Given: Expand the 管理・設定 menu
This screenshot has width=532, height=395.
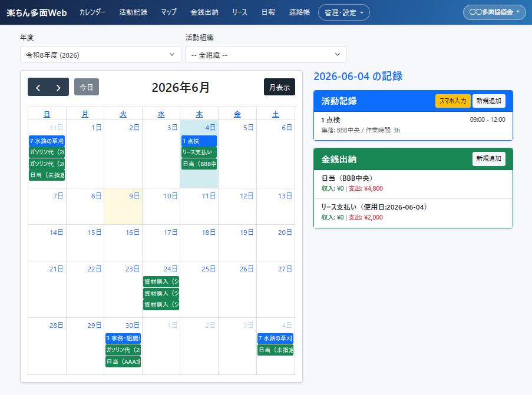Looking at the screenshot, I should pos(343,12).
